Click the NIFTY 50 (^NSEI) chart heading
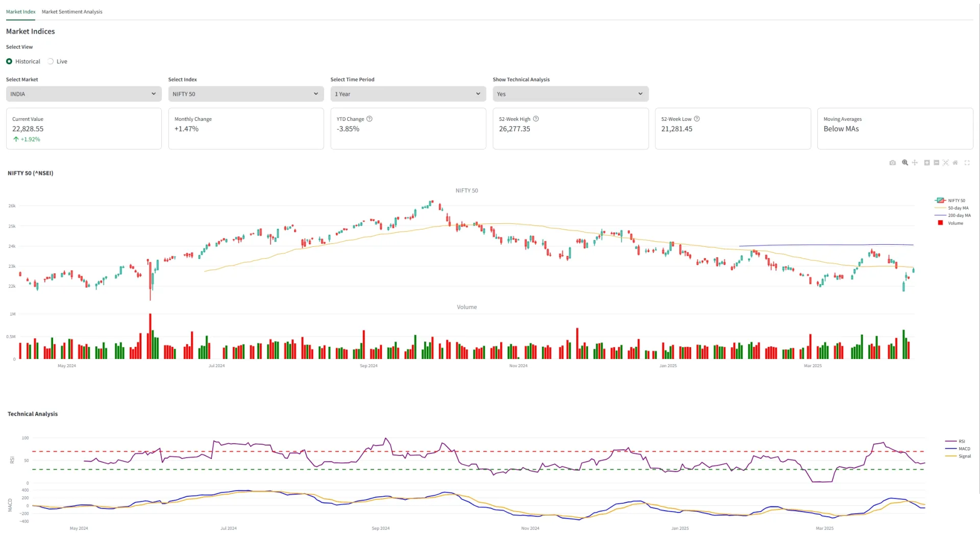The image size is (980, 535). pos(31,173)
